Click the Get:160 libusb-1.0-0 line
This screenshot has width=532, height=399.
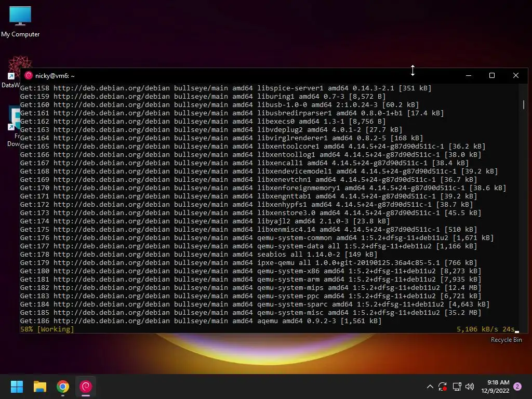point(220,105)
